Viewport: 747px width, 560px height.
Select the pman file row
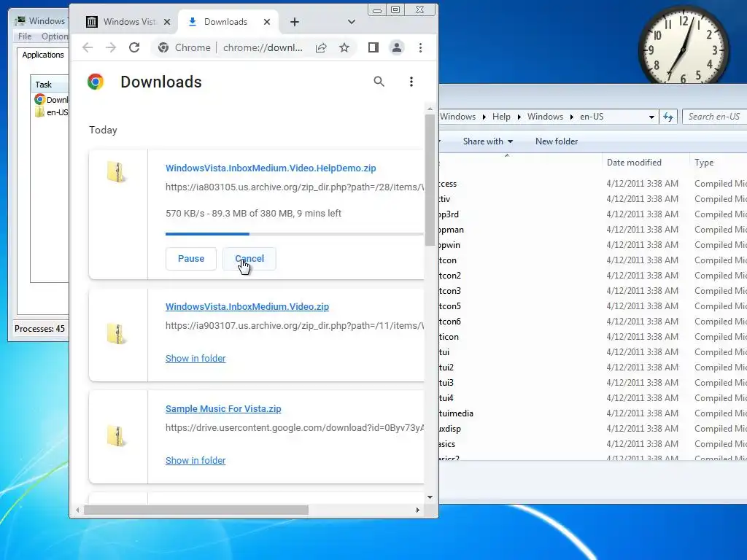point(592,230)
